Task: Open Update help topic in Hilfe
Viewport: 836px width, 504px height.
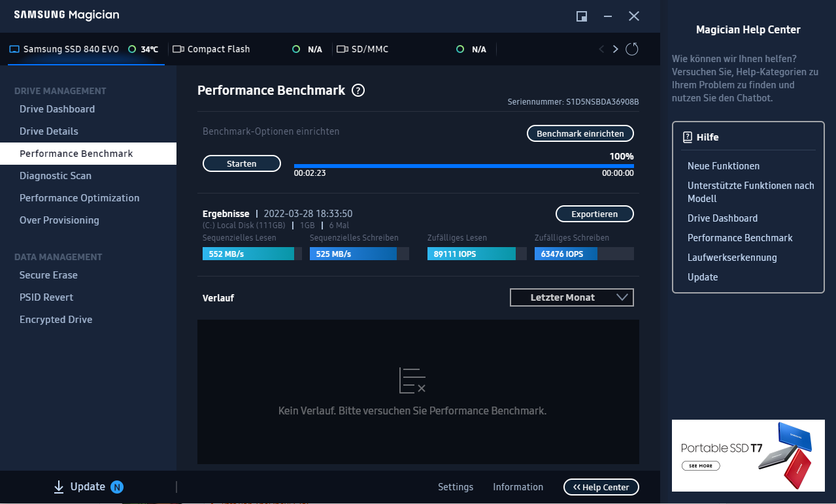Action: (703, 277)
